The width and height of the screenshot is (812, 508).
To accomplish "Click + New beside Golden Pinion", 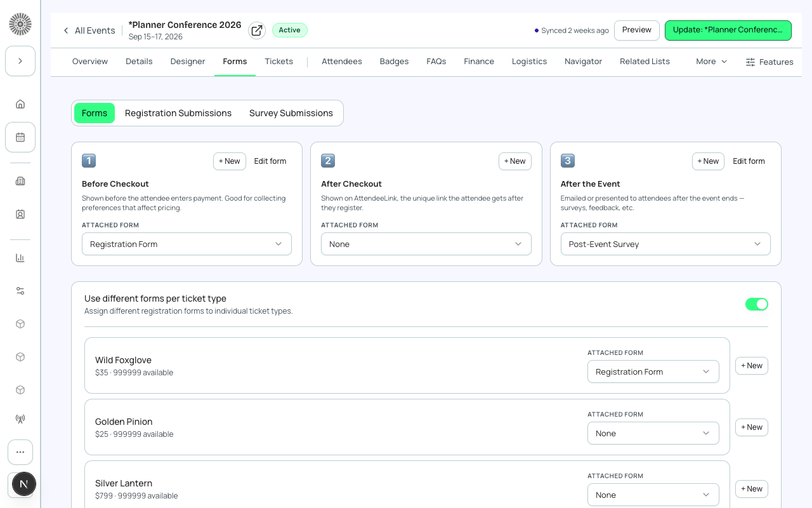I will click(x=752, y=427).
